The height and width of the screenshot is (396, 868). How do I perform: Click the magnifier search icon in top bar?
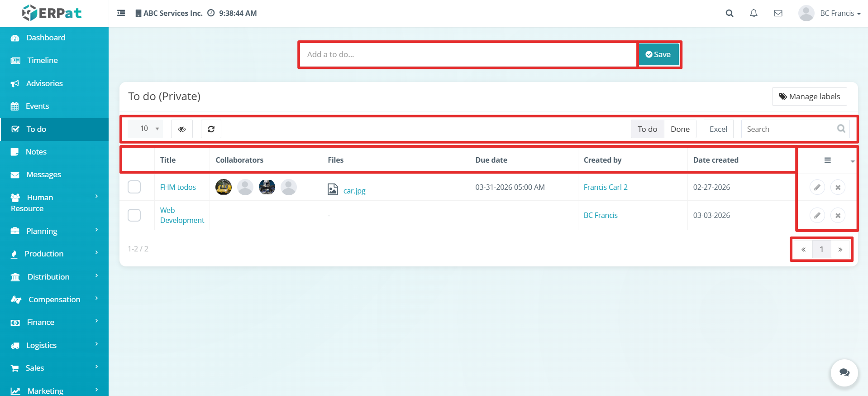pos(730,13)
